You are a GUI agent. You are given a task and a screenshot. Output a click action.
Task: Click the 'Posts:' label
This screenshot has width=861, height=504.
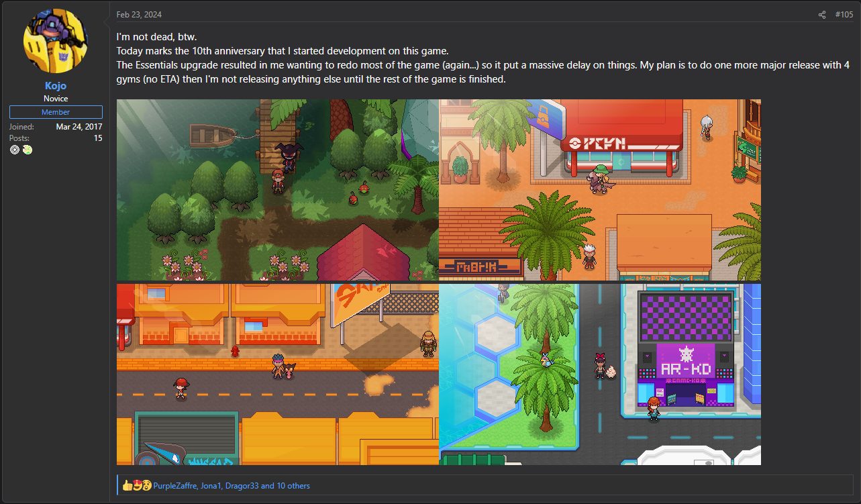point(19,138)
